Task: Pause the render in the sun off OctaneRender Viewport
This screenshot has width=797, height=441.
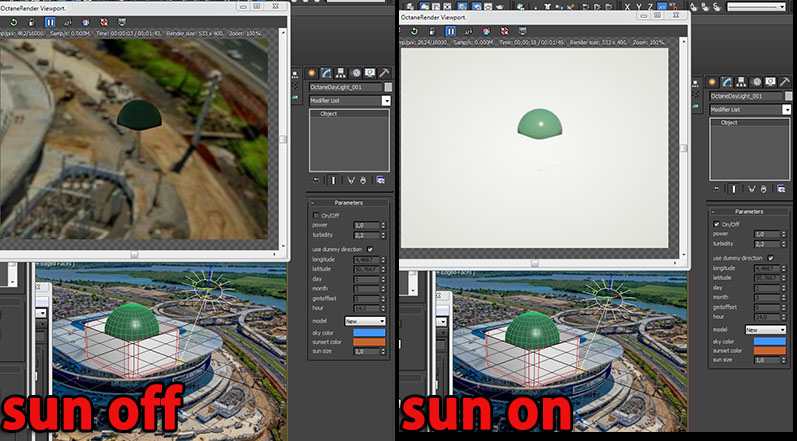Action: click(50, 22)
